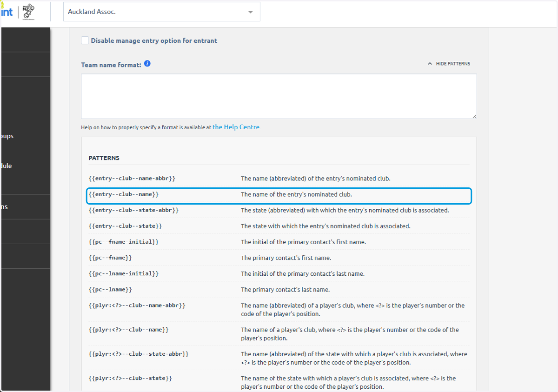558x392 pixels.
Task: Select the {{entry--club--state}} pattern
Action: click(x=125, y=226)
